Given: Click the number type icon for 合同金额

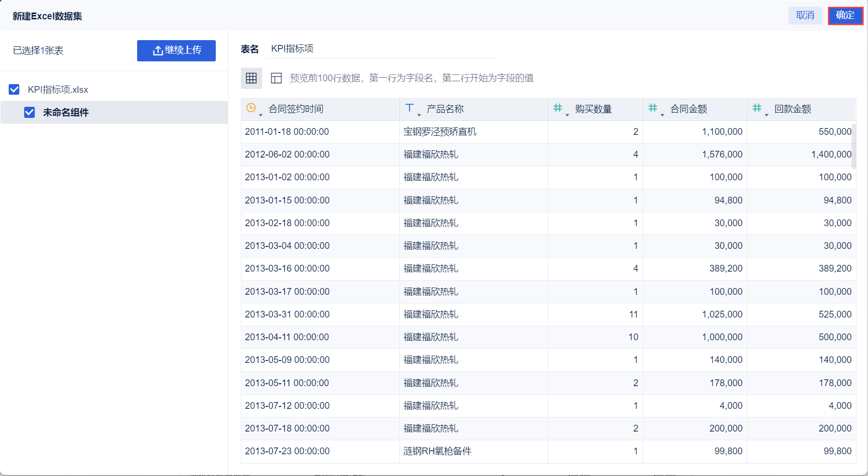Looking at the screenshot, I should coord(653,108).
